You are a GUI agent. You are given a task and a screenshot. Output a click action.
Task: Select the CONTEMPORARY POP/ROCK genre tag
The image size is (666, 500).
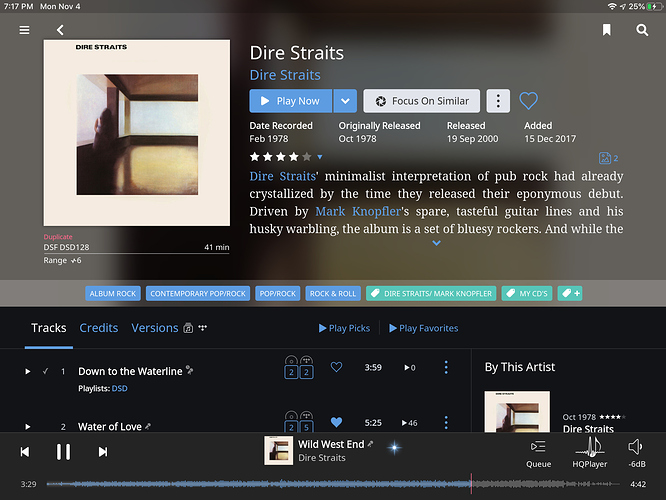[x=198, y=294]
